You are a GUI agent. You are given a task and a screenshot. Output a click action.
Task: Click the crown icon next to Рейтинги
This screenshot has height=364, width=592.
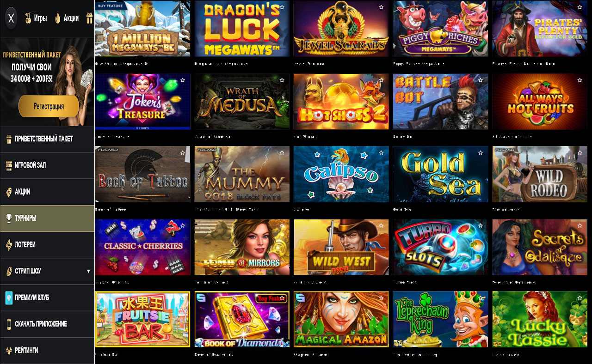pos(9,351)
